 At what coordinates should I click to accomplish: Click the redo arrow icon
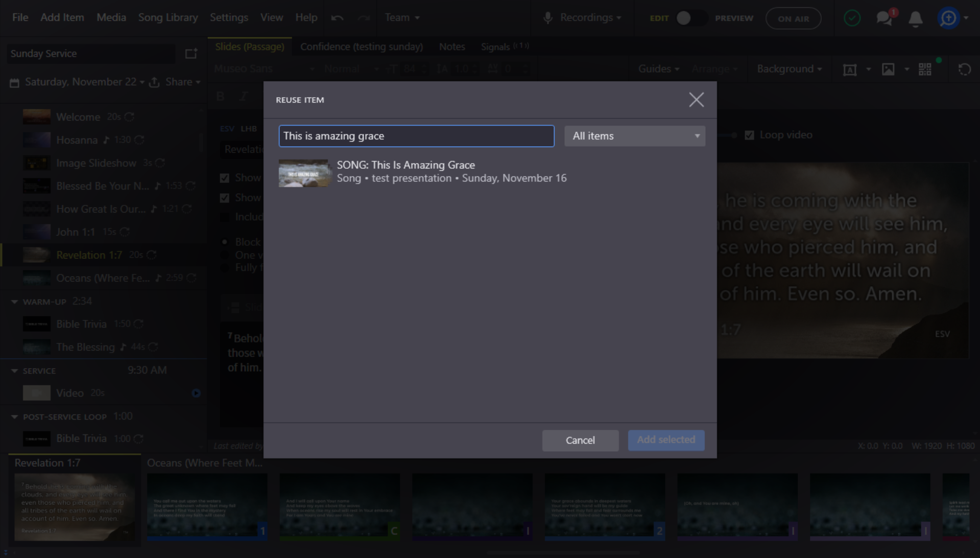click(364, 18)
